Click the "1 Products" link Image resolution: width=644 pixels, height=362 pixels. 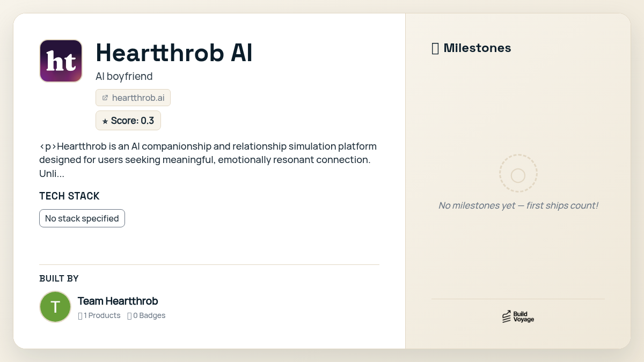(102, 315)
